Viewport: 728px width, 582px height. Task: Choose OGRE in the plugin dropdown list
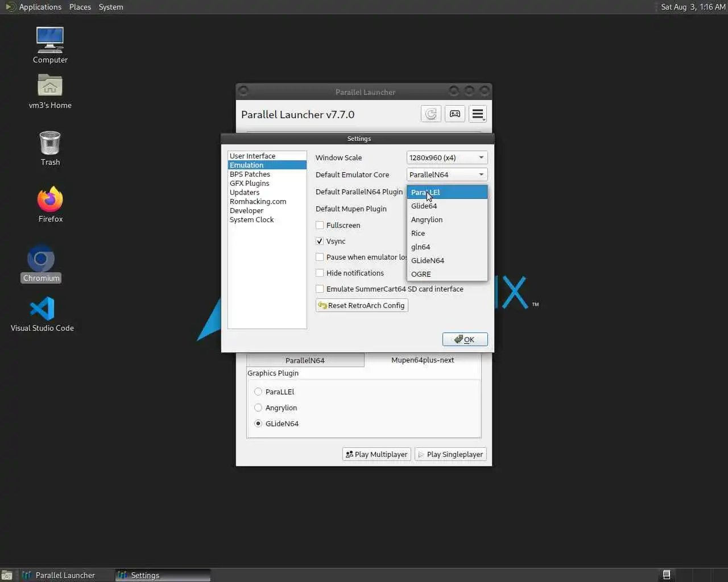click(x=447, y=274)
